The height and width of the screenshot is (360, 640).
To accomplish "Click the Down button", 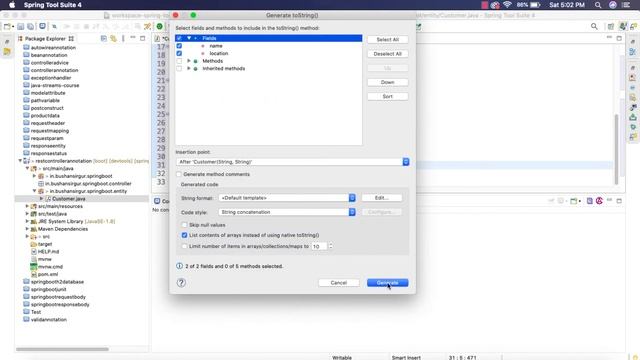I will 387,82.
